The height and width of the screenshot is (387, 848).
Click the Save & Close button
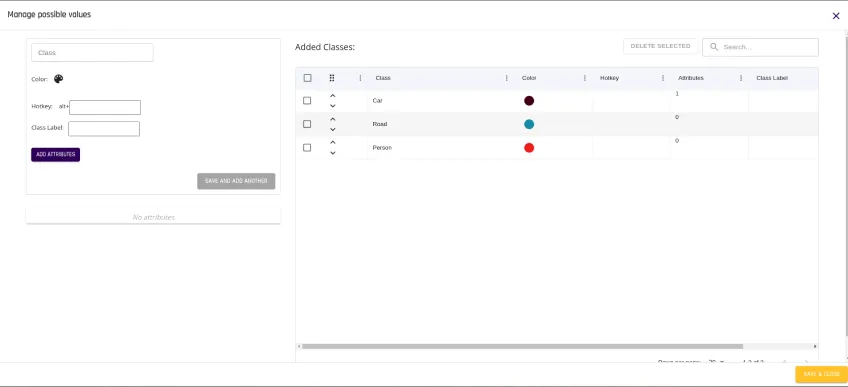tap(822, 374)
